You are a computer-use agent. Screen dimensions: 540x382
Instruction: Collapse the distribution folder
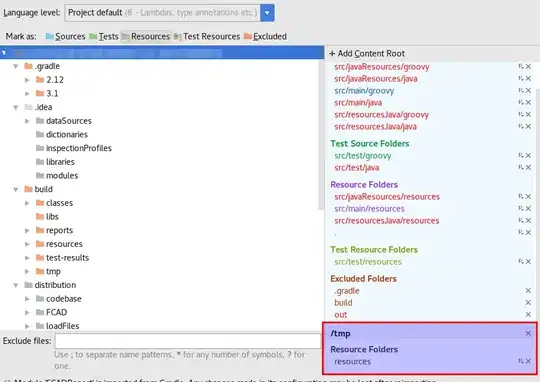coord(15,285)
